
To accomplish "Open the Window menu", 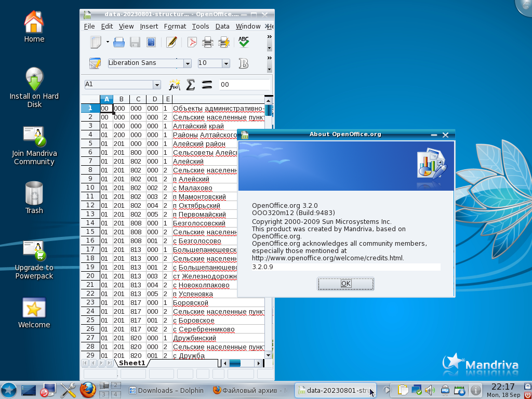I will click(248, 26).
